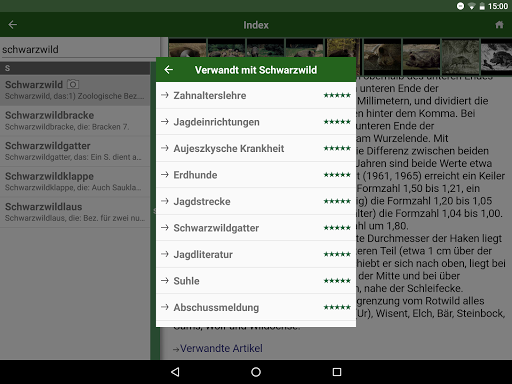This screenshot has width=512, height=384.
Task: Tap the camera icon beside Schwarzwild entry
Action: pyautogui.click(x=73, y=84)
